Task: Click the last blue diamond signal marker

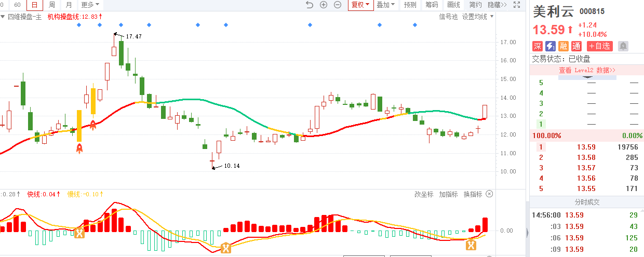Action: [x=415, y=25]
